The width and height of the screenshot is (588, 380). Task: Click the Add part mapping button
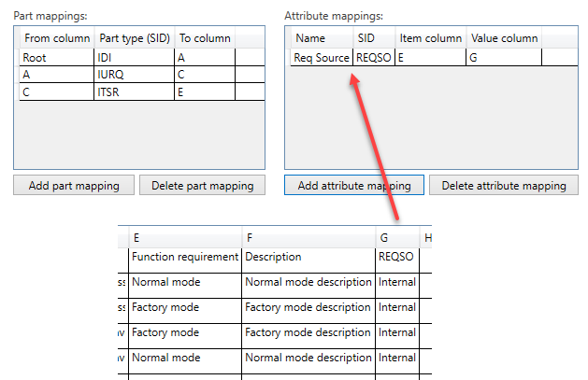click(x=74, y=185)
